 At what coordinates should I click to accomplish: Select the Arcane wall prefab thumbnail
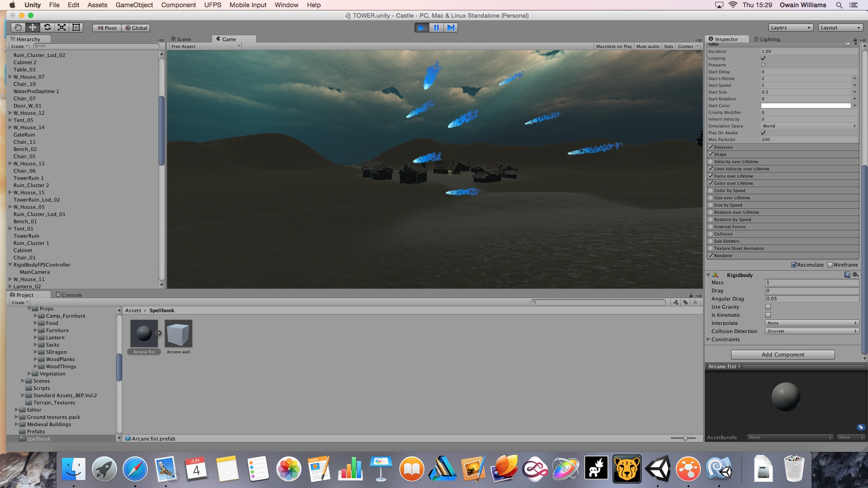[x=178, y=334]
